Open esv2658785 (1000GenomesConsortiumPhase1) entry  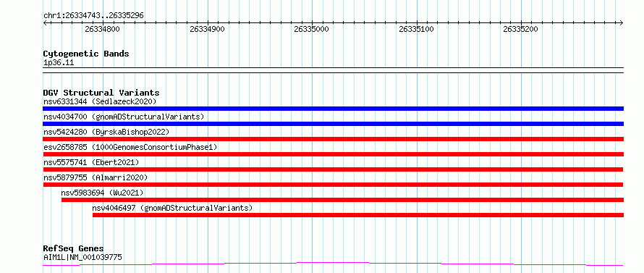pyautogui.click(x=130, y=147)
